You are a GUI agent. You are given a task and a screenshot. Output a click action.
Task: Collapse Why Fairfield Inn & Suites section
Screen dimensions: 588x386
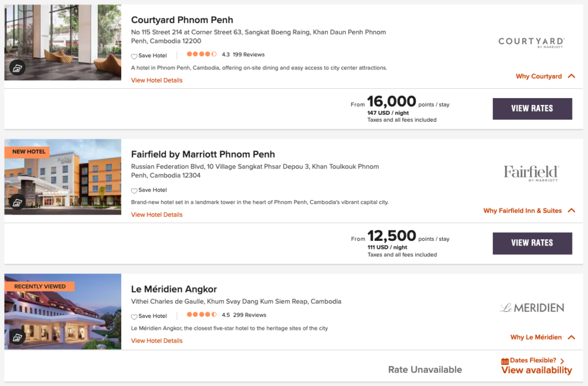571,210
